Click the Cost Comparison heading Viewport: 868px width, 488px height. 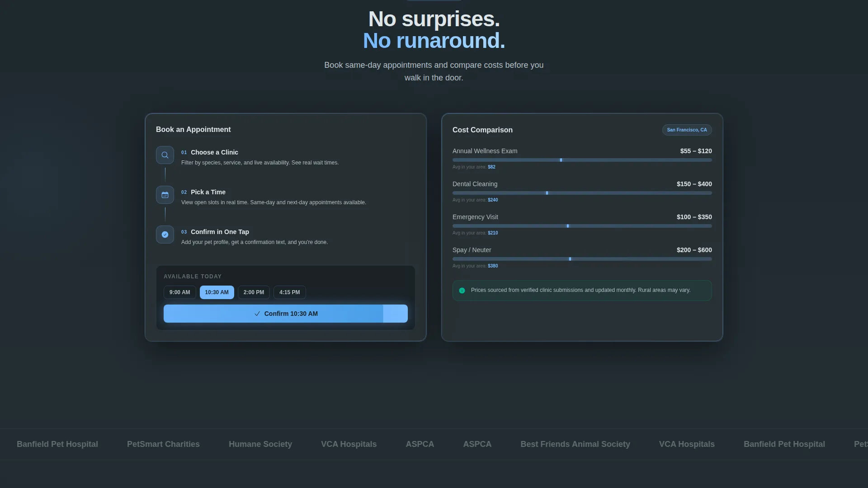tap(482, 130)
